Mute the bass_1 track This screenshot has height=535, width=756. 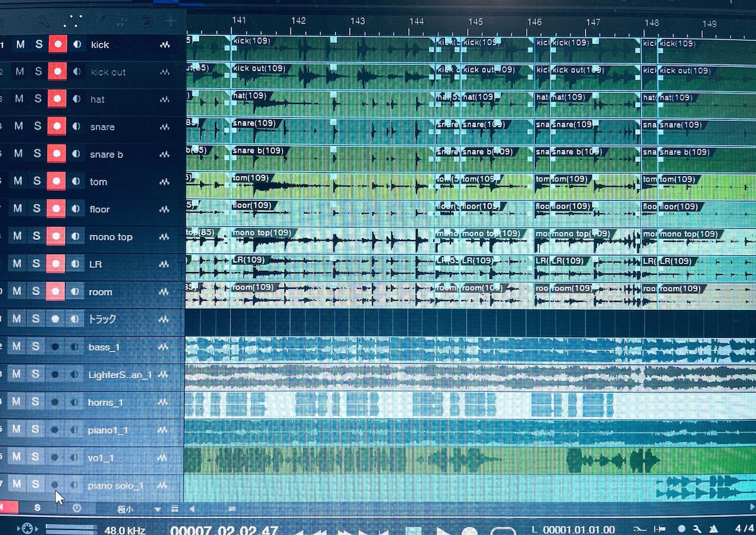17,347
